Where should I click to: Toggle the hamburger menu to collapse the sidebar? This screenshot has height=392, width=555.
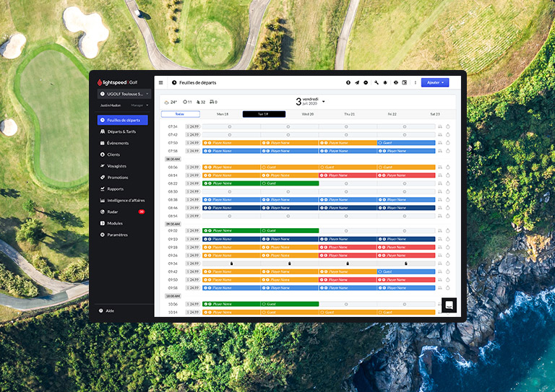(160, 82)
